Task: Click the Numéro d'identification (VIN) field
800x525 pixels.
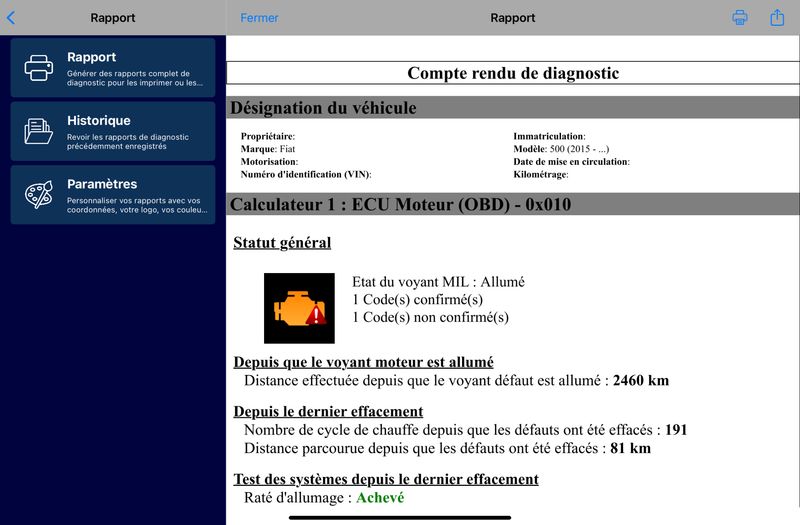Action: pos(306,174)
